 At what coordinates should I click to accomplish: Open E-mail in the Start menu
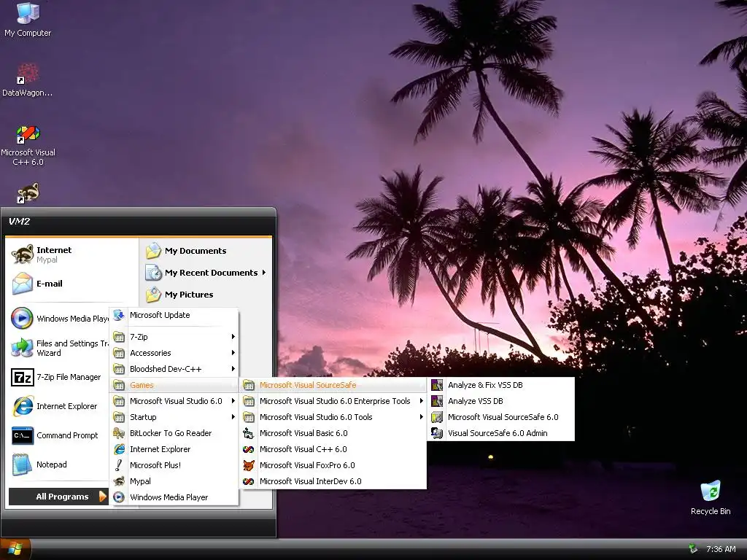coord(71,284)
